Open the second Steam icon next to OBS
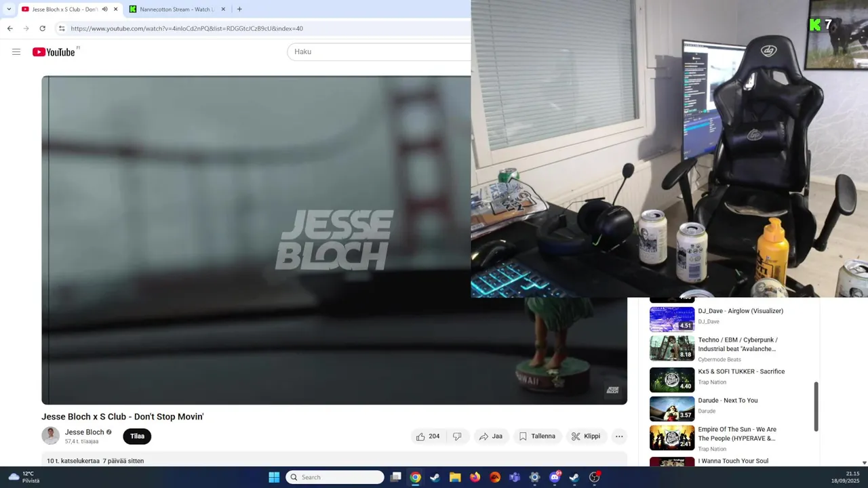The height and width of the screenshot is (488, 868). (x=574, y=477)
